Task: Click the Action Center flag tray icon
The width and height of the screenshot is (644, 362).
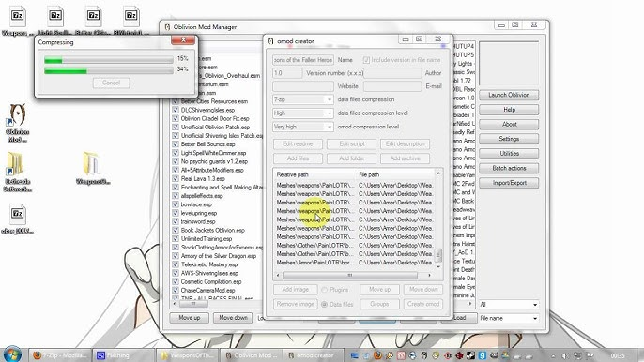Action: click(590, 355)
